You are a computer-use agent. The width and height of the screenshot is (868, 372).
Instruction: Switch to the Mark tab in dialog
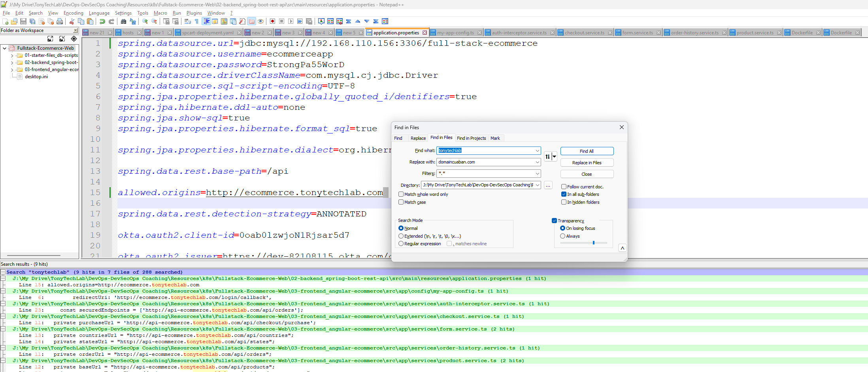(x=495, y=138)
